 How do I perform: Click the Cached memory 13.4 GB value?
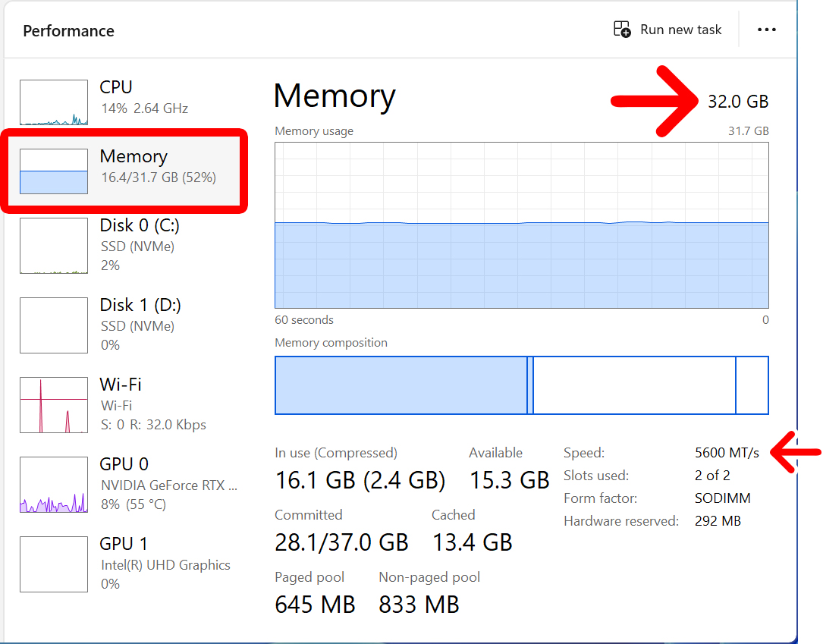472,542
